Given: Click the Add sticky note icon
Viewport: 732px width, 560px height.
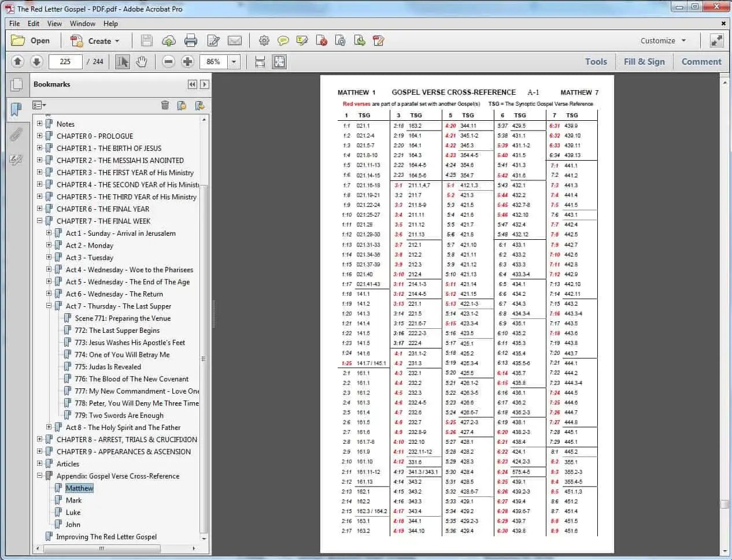Looking at the screenshot, I should [x=283, y=40].
